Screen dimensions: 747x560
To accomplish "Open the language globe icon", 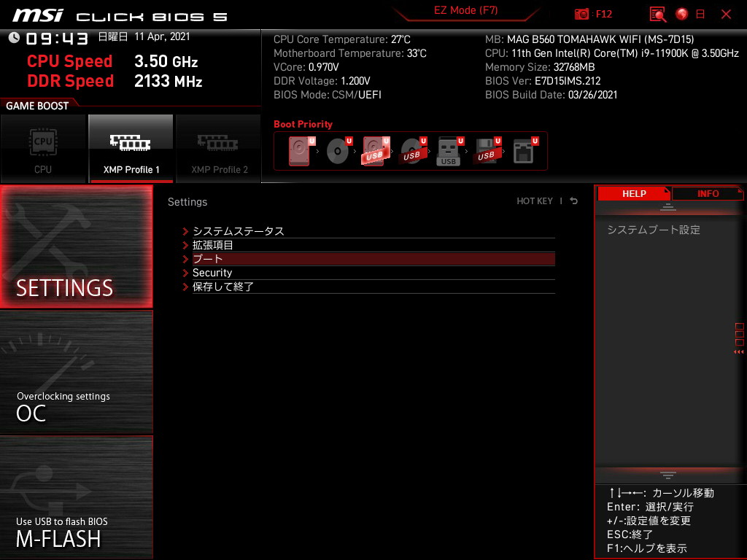I will click(682, 14).
